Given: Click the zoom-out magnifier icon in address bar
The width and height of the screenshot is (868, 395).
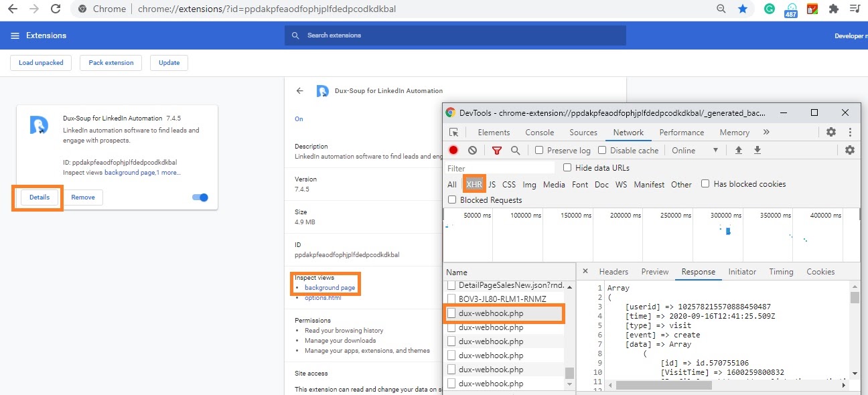Looking at the screenshot, I should coord(721,9).
